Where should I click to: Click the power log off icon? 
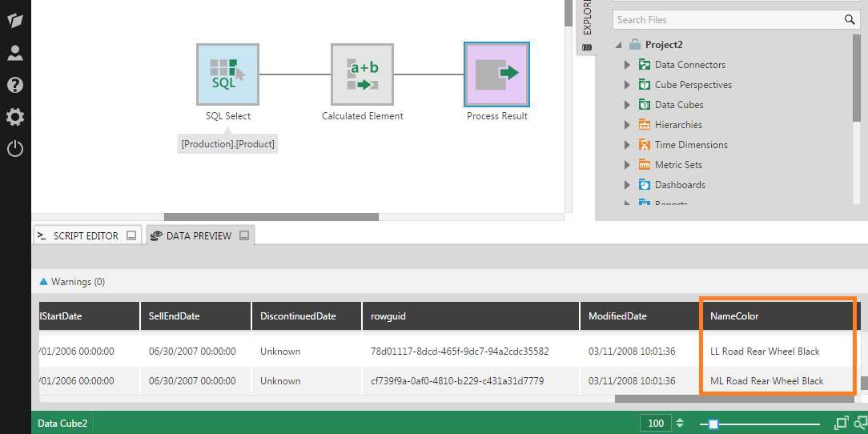tap(15, 149)
